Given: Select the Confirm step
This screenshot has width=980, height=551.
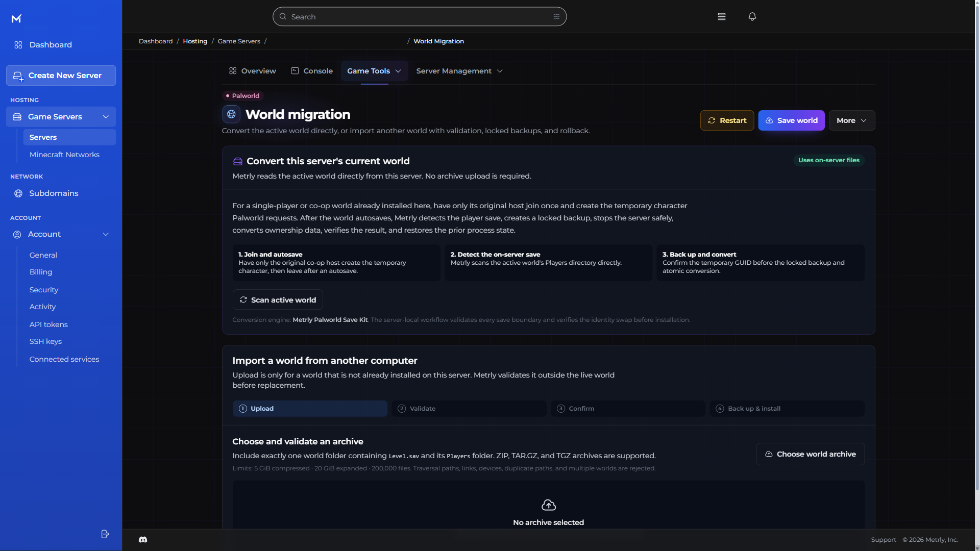Looking at the screenshot, I should click(628, 409).
